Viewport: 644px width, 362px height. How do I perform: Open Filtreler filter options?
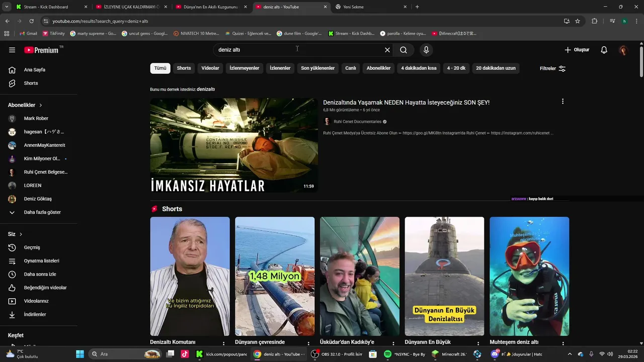coord(552,68)
